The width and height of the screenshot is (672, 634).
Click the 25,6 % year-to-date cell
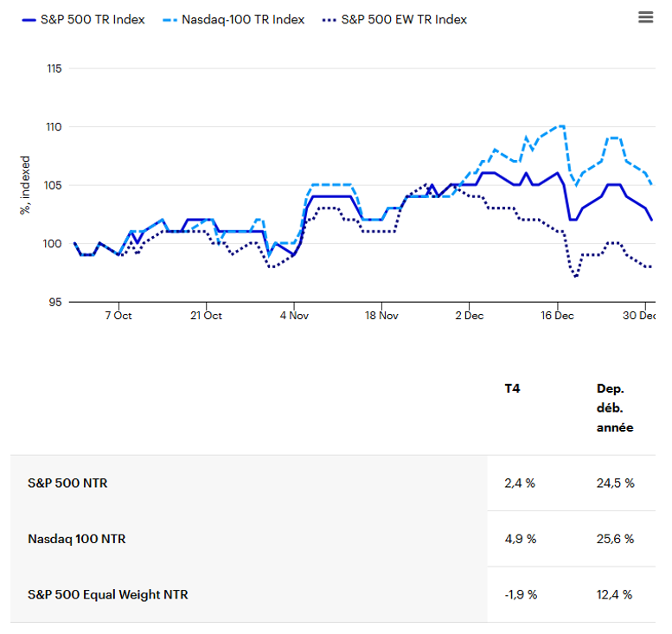click(x=615, y=539)
